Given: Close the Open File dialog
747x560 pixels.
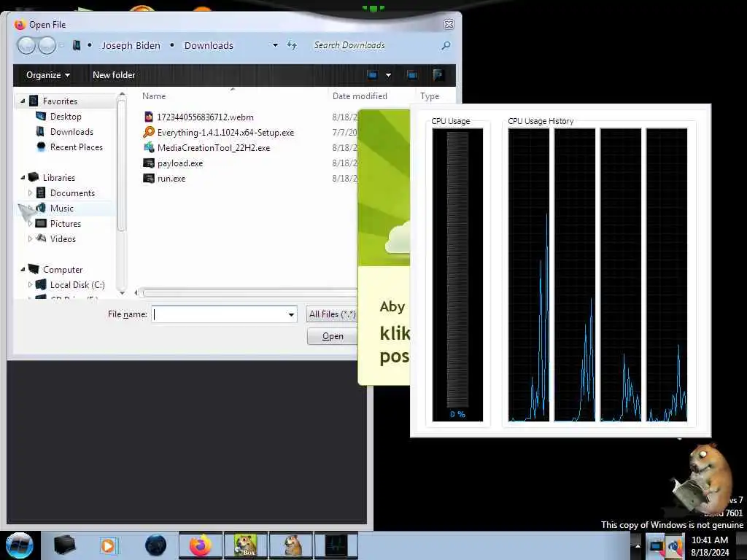Looking at the screenshot, I should (449, 24).
